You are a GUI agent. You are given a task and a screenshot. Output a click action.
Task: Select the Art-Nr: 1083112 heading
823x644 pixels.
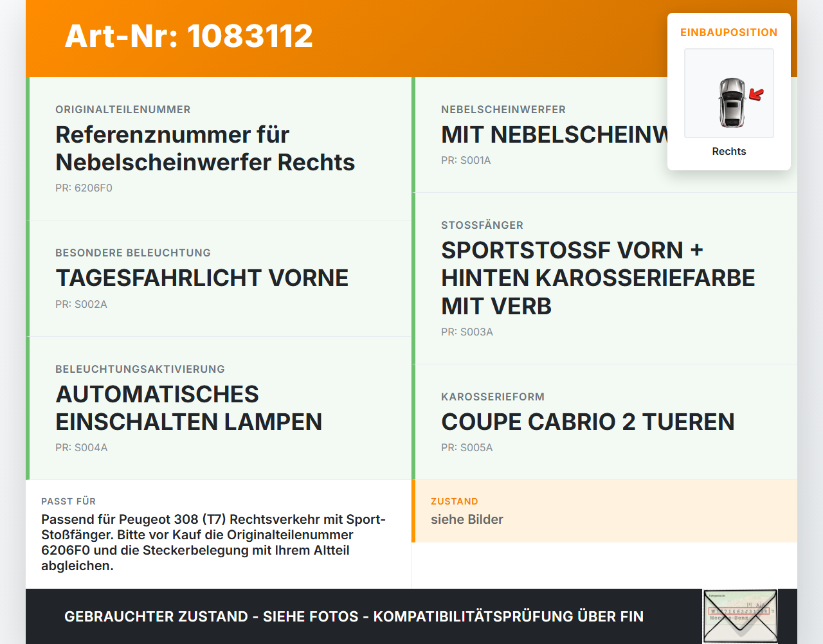tap(188, 36)
